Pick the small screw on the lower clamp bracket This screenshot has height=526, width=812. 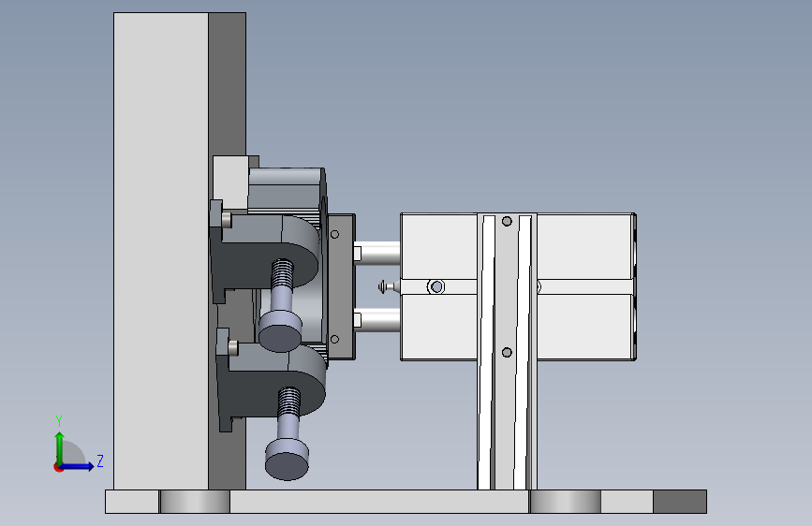pos(232,348)
